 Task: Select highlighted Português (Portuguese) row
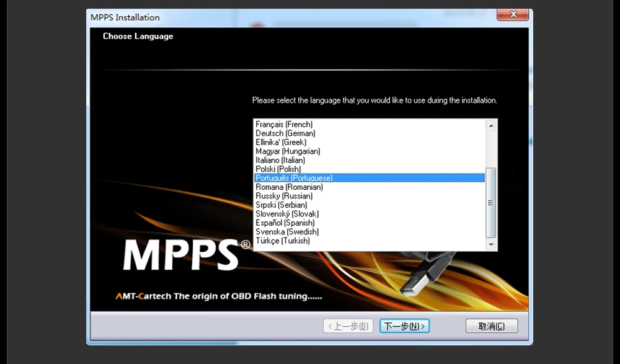click(370, 178)
